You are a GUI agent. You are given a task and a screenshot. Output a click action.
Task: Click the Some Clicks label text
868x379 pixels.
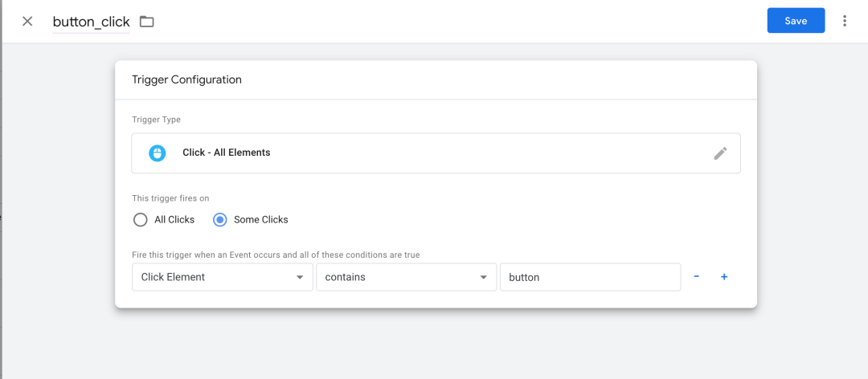click(260, 220)
